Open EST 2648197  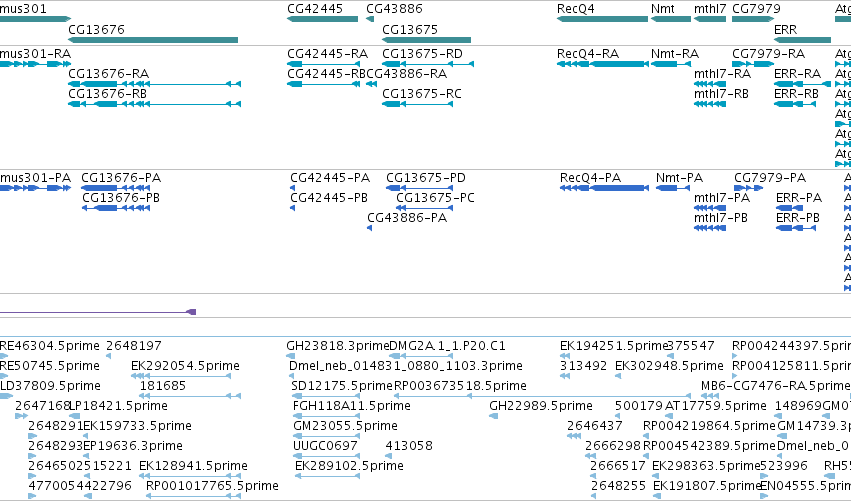[134, 346]
